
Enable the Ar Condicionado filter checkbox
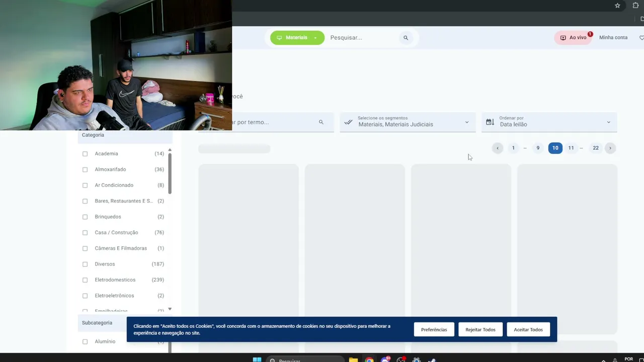(x=85, y=186)
